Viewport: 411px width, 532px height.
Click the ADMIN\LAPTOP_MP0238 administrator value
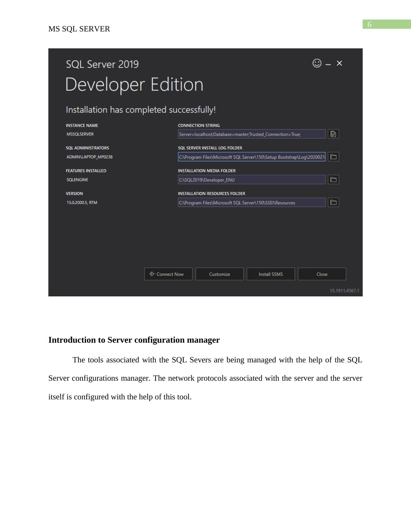[x=89, y=157]
